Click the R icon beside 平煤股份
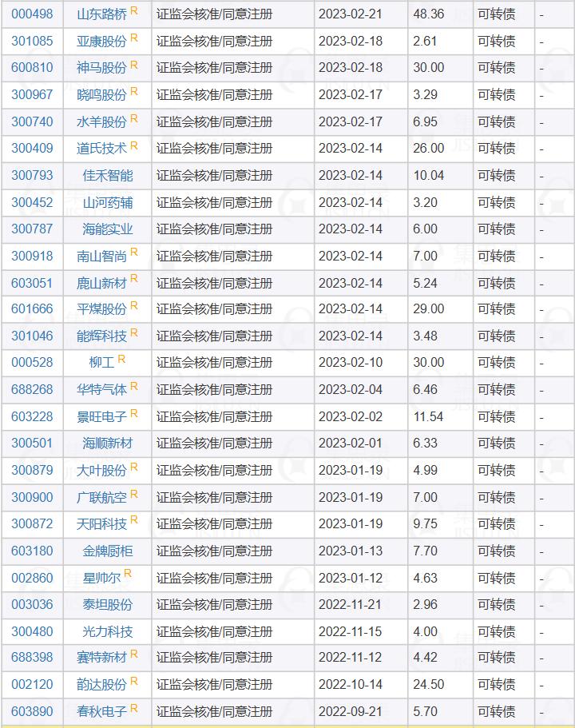Image resolution: width=575 pixels, height=728 pixels. pos(134,305)
